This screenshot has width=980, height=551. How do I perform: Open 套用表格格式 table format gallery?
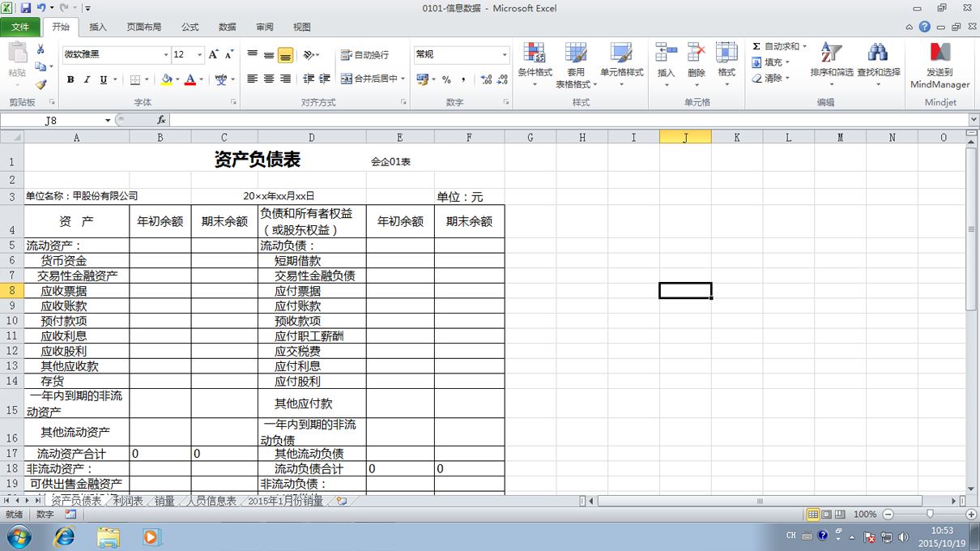pyautogui.click(x=576, y=65)
